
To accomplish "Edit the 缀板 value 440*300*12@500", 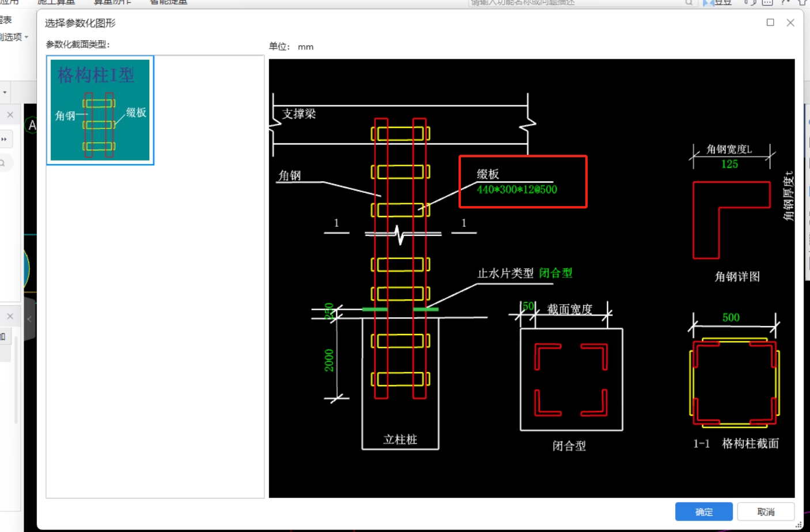I will (x=517, y=189).
